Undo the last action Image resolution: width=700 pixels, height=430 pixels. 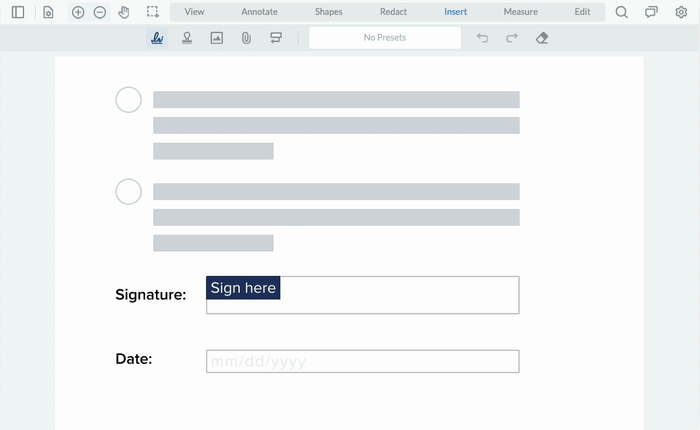(x=482, y=38)
